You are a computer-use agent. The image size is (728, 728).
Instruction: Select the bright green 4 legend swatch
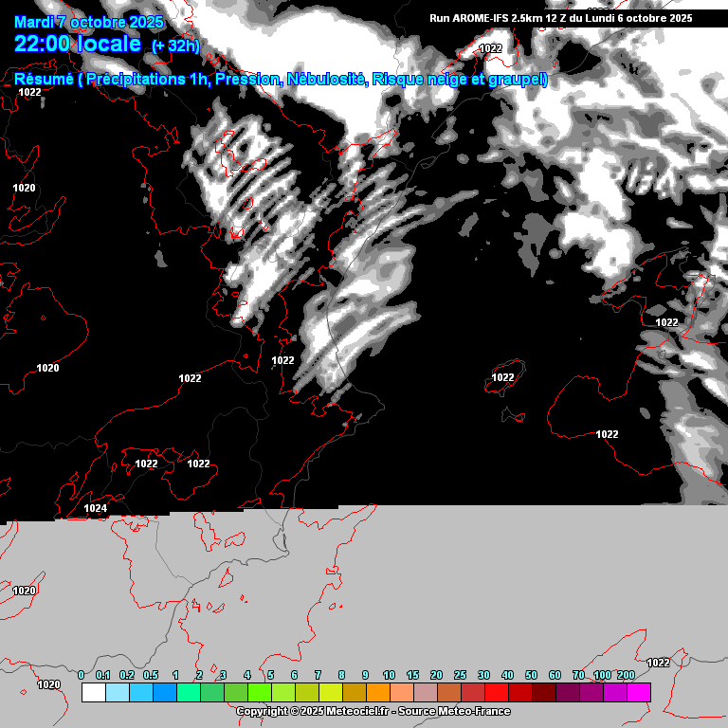[x=260, y=693]
